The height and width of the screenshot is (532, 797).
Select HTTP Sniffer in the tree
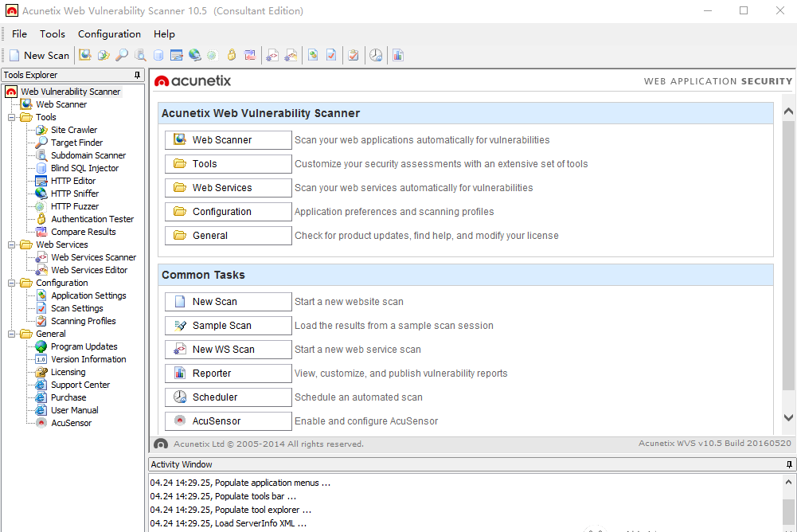(x=74, y=194)
